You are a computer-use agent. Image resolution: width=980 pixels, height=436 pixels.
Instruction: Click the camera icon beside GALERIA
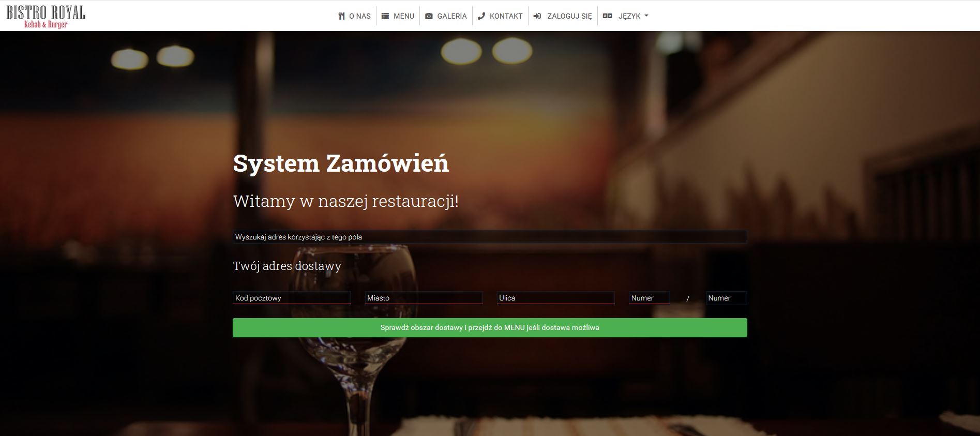[x=429, y=16]
